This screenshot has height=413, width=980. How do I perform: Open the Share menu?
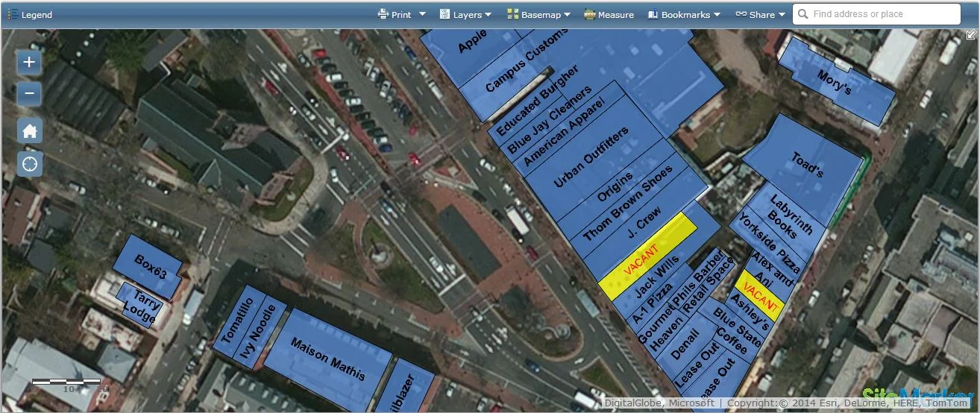coord(761,14)
